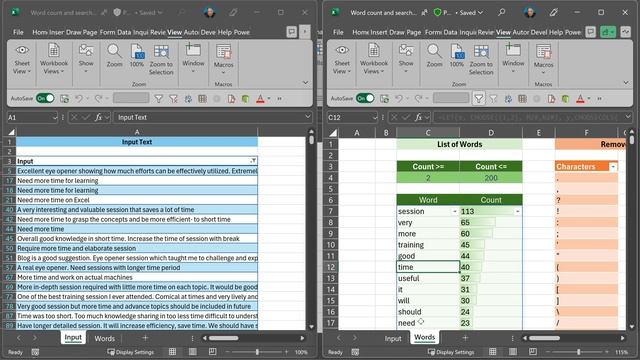Click the 100% zoom icon in left window
The height and width of the screenshot is (360, 640).
coord(137,56)
